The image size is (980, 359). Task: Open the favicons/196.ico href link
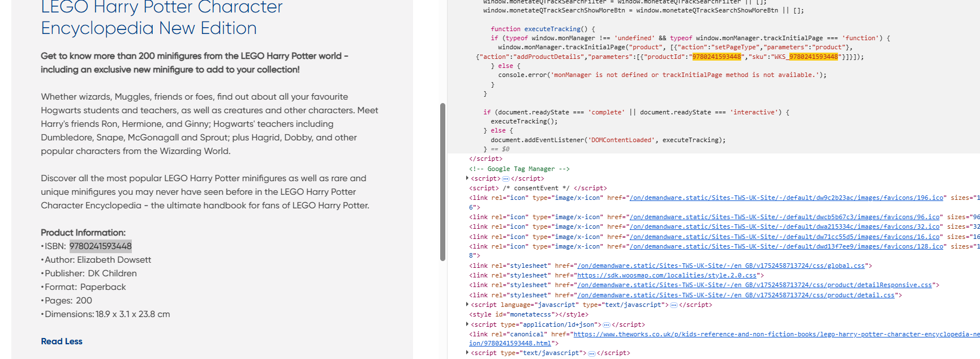click(786, 198)
